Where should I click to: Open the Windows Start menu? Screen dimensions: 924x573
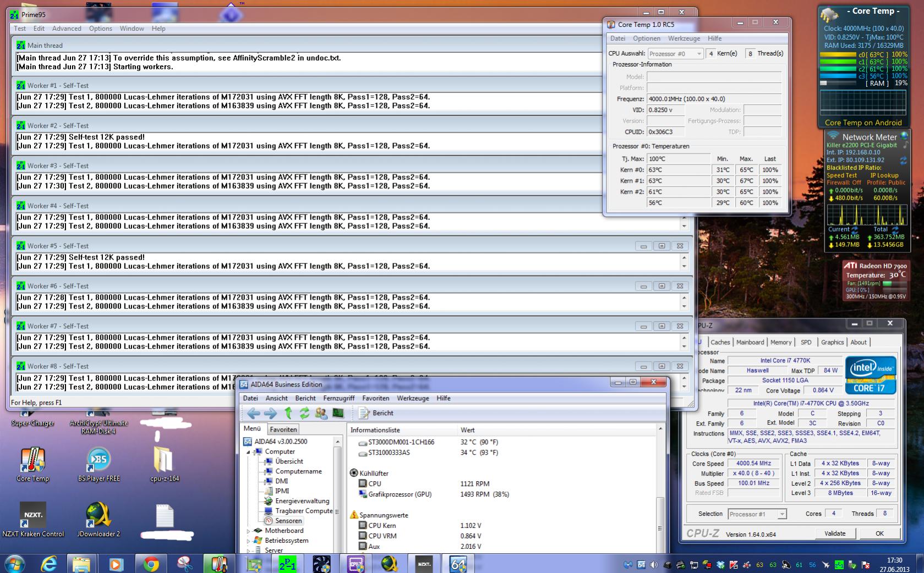(x=14, y=564)
